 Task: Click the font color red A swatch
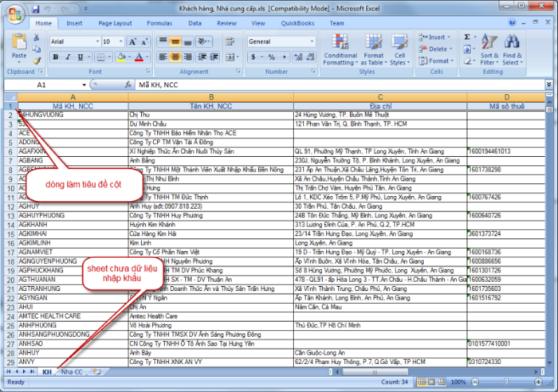(139, 57)
